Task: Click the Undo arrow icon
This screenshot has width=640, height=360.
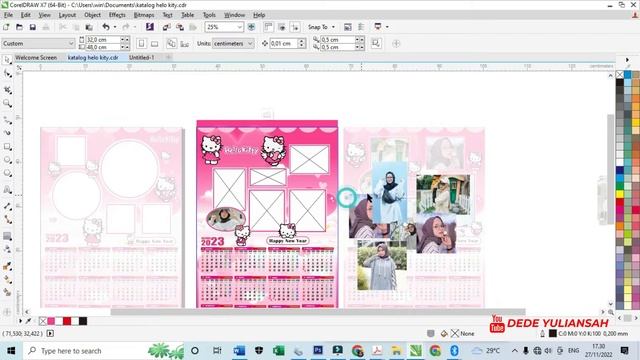Action: 106,27
